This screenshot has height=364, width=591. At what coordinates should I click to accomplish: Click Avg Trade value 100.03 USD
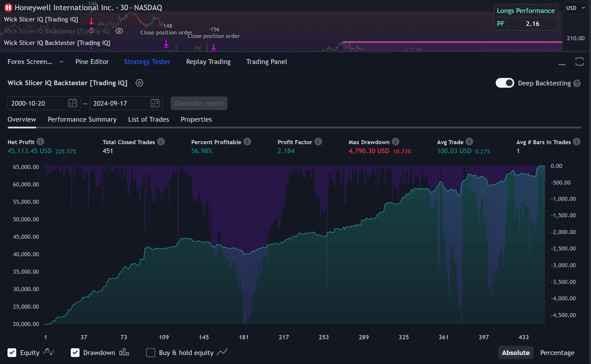click(454, 151)
